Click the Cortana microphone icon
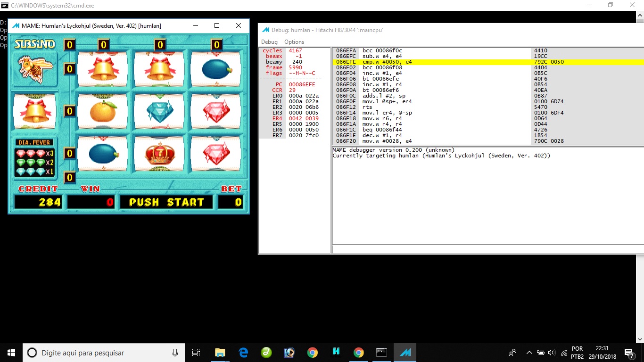The height and width of the screenshot is (362, 644). [x=175, y=353]
